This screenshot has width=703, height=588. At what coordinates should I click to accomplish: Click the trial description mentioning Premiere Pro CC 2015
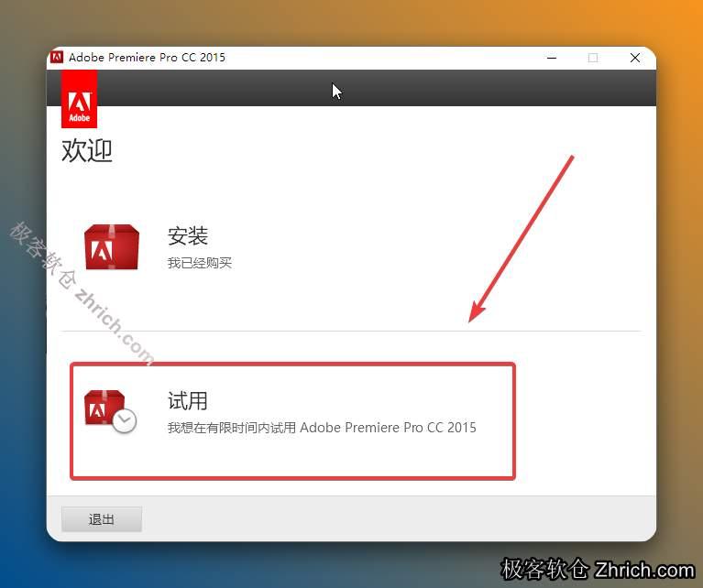point(322,427)
